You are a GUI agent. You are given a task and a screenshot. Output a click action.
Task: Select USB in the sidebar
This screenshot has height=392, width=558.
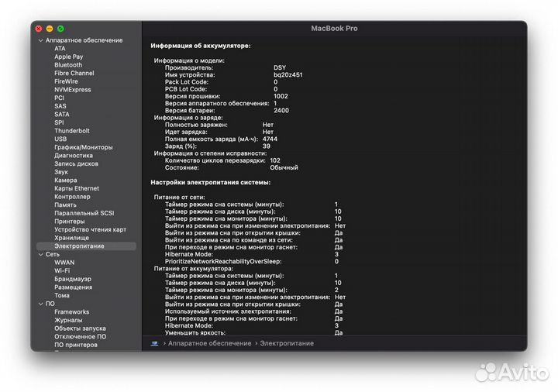(x=60, y=139)
